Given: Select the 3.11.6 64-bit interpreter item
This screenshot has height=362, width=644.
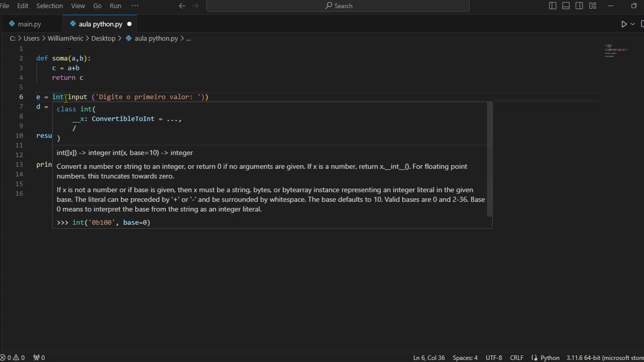Looking at the screenshot, I should pos(605,357).
